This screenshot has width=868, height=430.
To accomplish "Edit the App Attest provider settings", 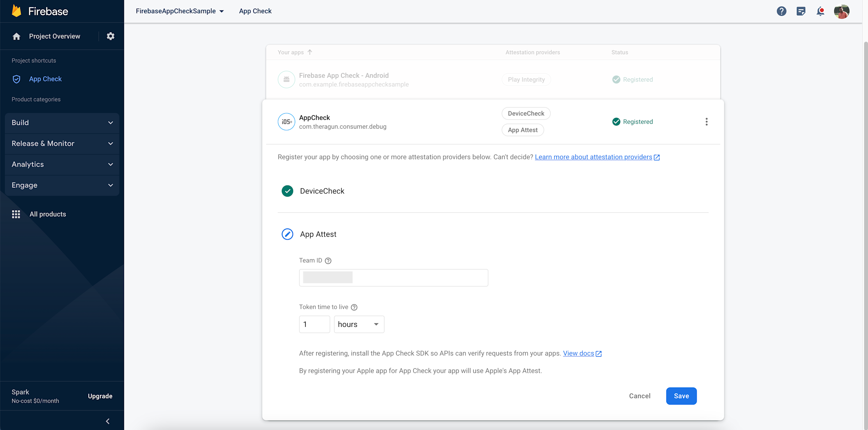I will click(x=287, y=234).
